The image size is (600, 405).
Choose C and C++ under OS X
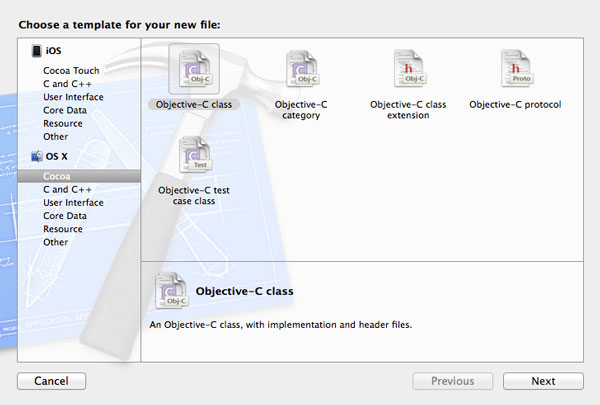(67, 189)
